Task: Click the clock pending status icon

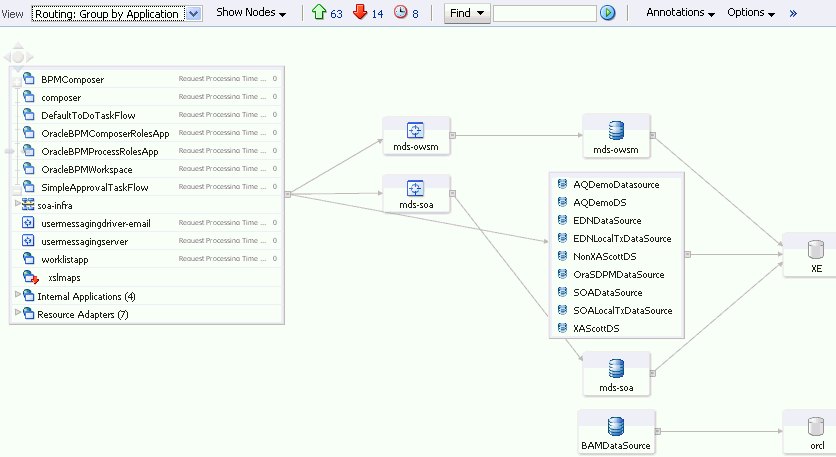Action: (x=400, y=12)
